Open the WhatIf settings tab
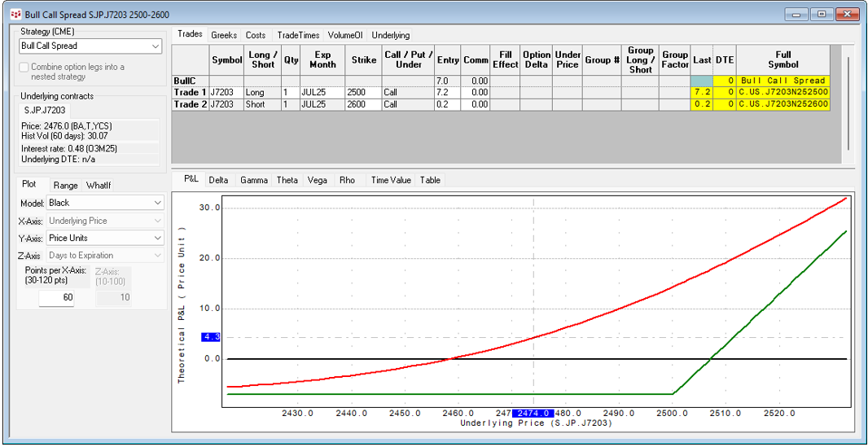This screenshot has height=447, width=868. (x=99, y=186)
